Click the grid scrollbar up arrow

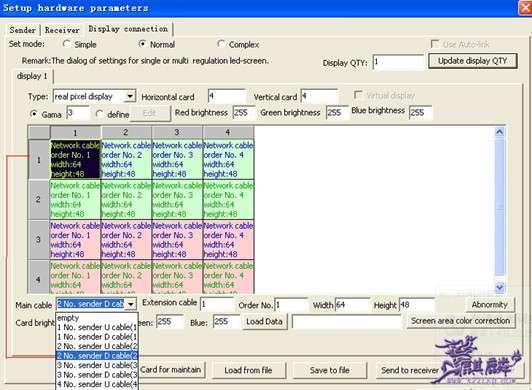(499, 132)
